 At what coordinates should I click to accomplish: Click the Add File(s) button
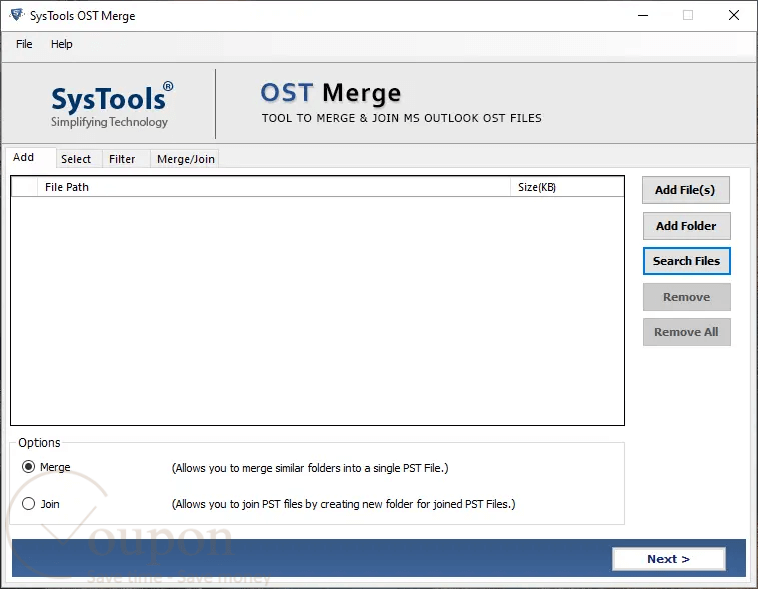coord(685,190)
